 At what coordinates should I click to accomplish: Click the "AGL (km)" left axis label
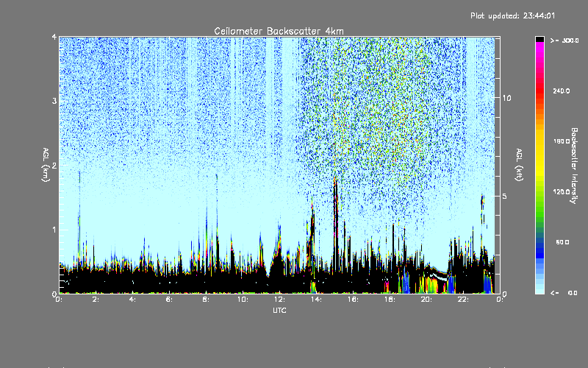click(x=46, y=165)
